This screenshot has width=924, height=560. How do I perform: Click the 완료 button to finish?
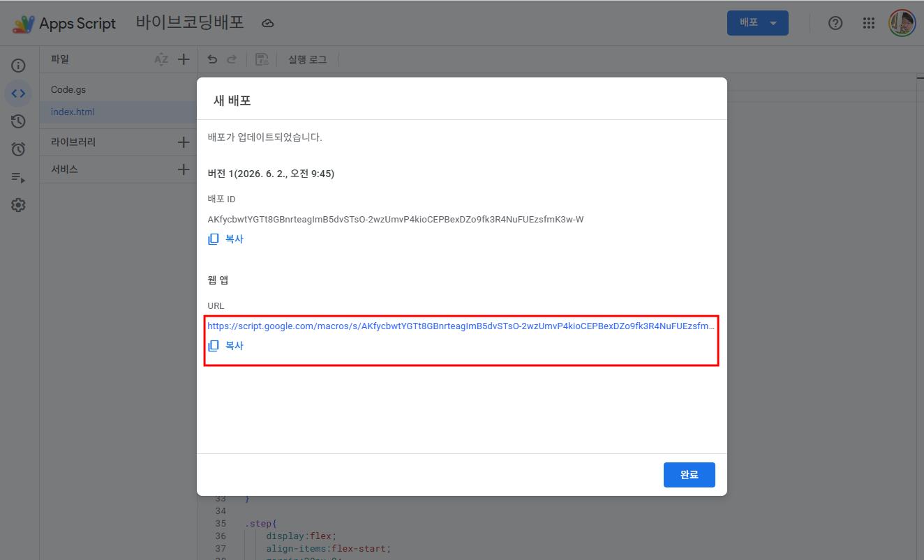(690, 475)
